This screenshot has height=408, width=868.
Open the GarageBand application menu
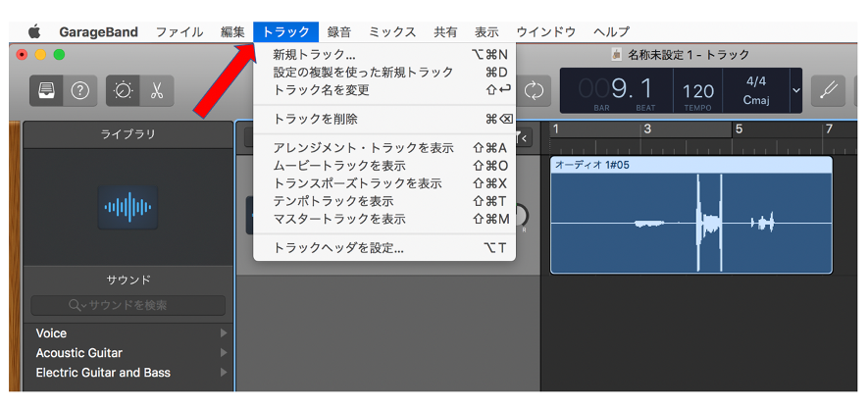pos(98,32)
